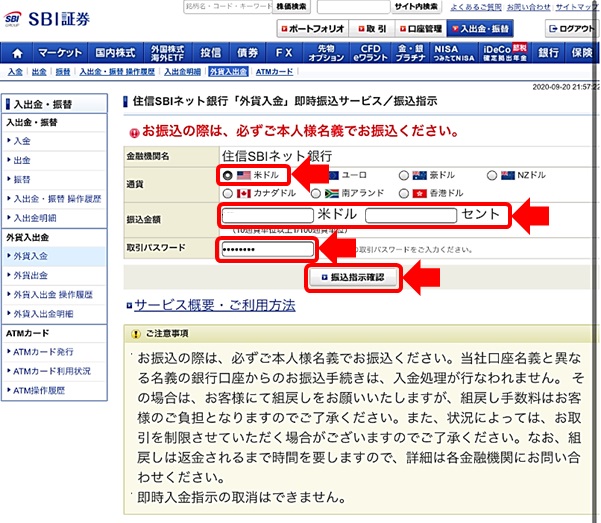Open ATMカード利用状況 in the left sidebar
This screenshot has width=601, height=523.
point(52,371)
